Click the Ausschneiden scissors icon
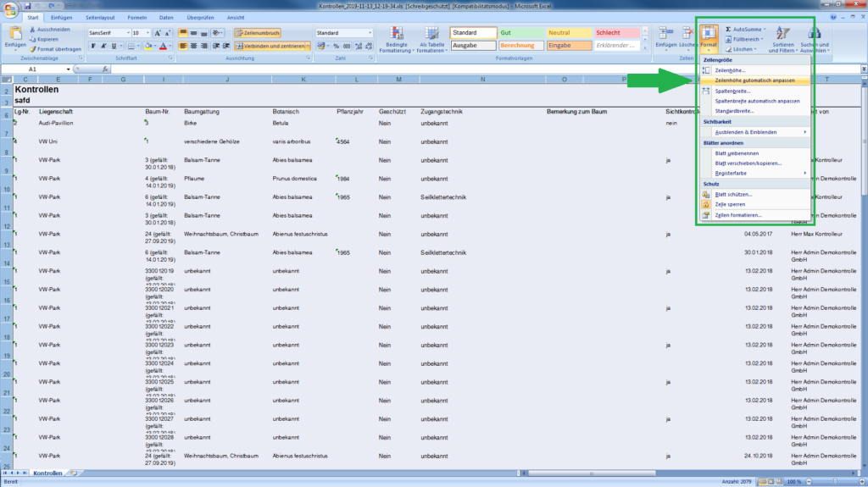This screenshot has width=868, height=487. pos(32,29)
